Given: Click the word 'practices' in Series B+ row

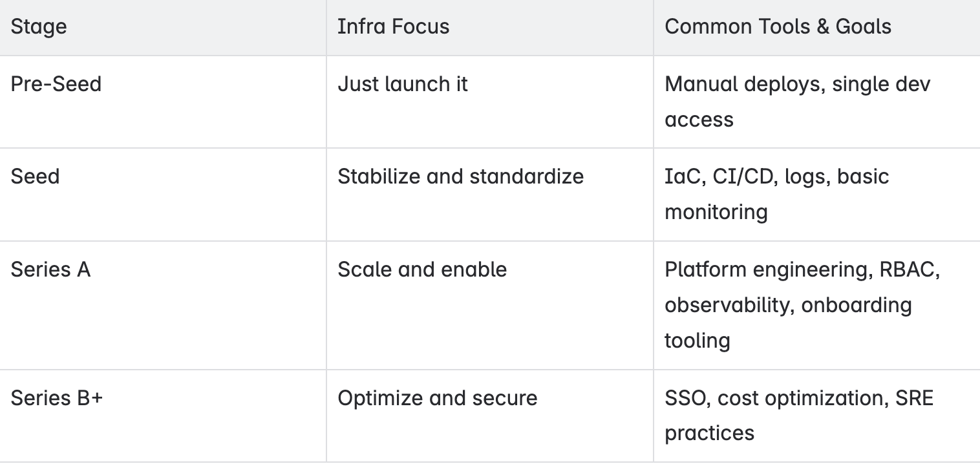Looking at the screenshot, I should click(709, 433).
